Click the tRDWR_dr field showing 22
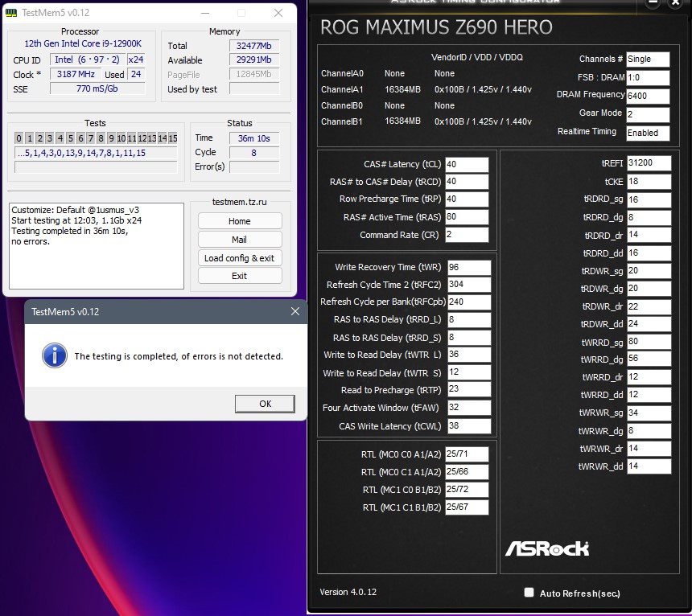 649,306
